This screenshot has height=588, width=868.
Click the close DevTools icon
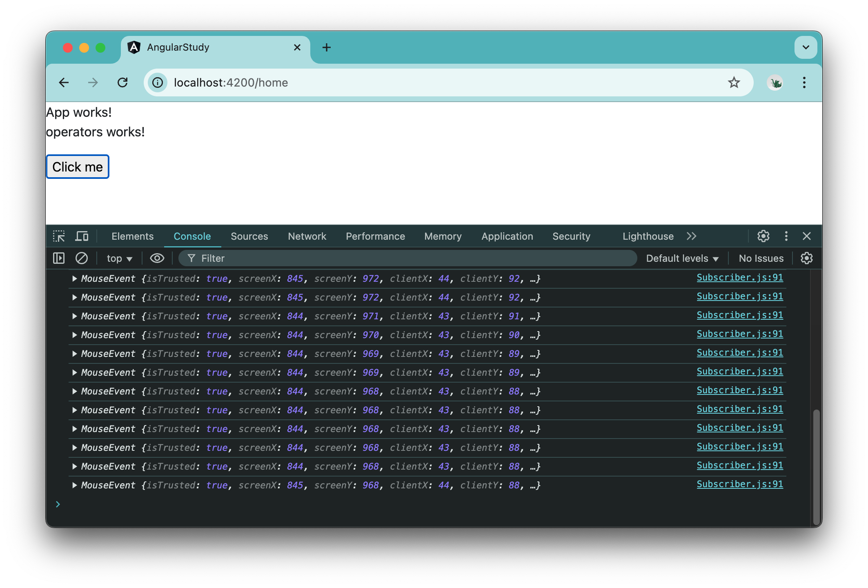pyautogui.click(x=808, y=236)
